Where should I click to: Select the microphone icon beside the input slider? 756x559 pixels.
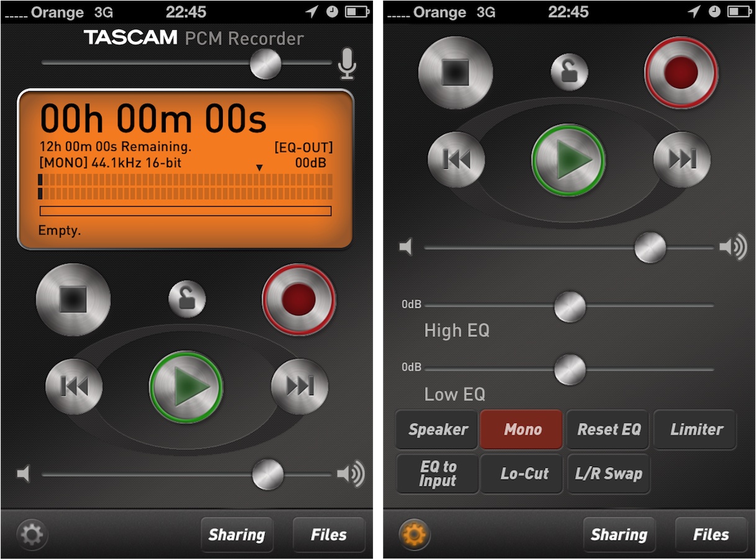tap(348, 63)
